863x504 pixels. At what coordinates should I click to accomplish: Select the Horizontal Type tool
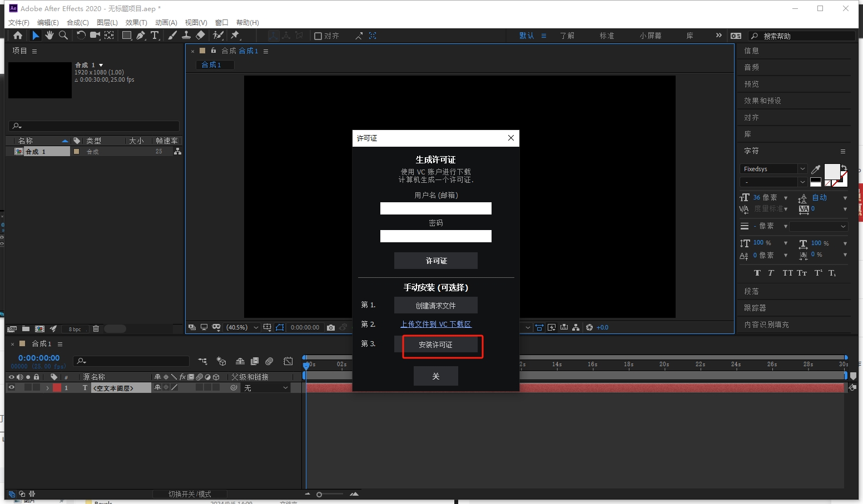click(155, 36)
